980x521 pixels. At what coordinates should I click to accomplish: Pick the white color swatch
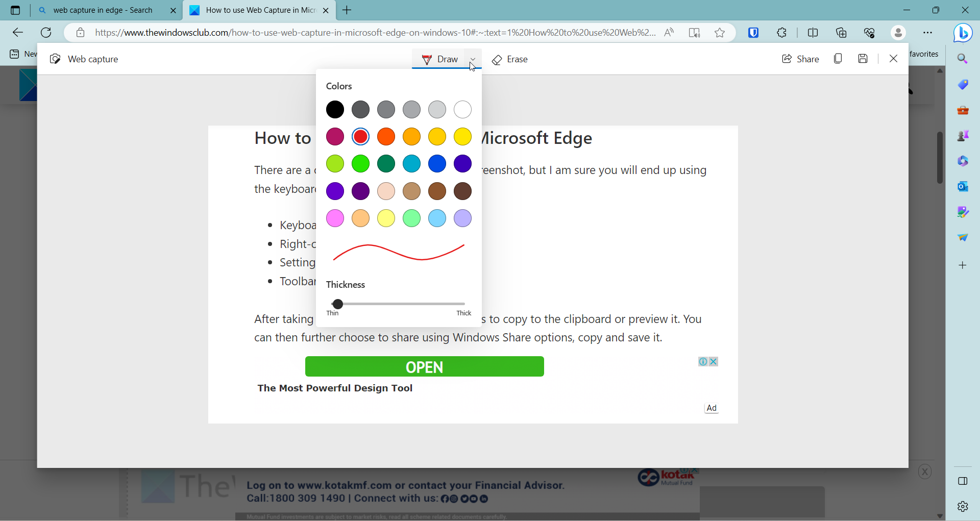click(x=463, y=109)
